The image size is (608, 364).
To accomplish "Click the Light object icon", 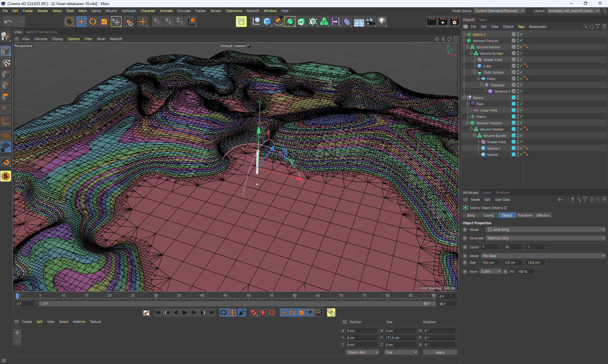I will pyautogui.click(x=382, y=22).
